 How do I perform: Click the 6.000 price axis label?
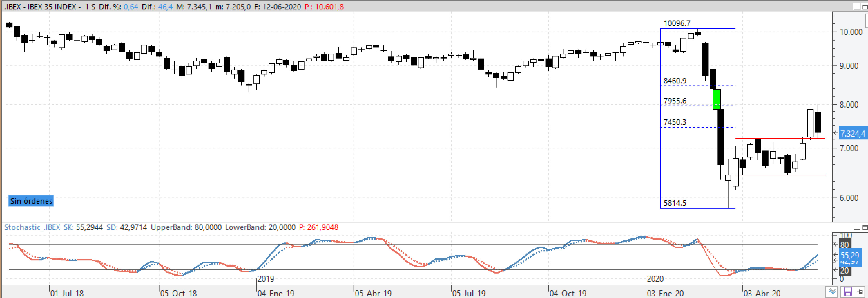click(849, 198)
